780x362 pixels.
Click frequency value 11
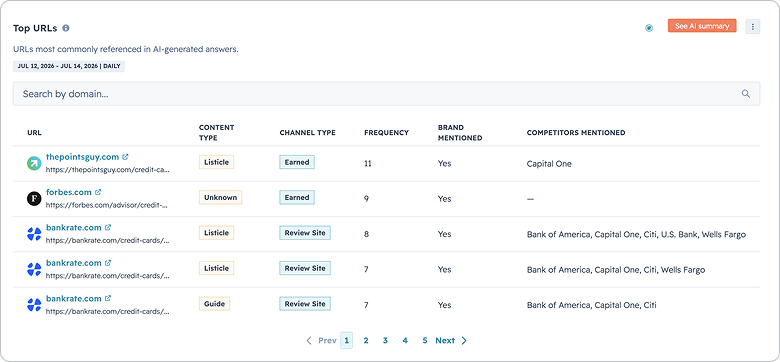click(368, 164)
